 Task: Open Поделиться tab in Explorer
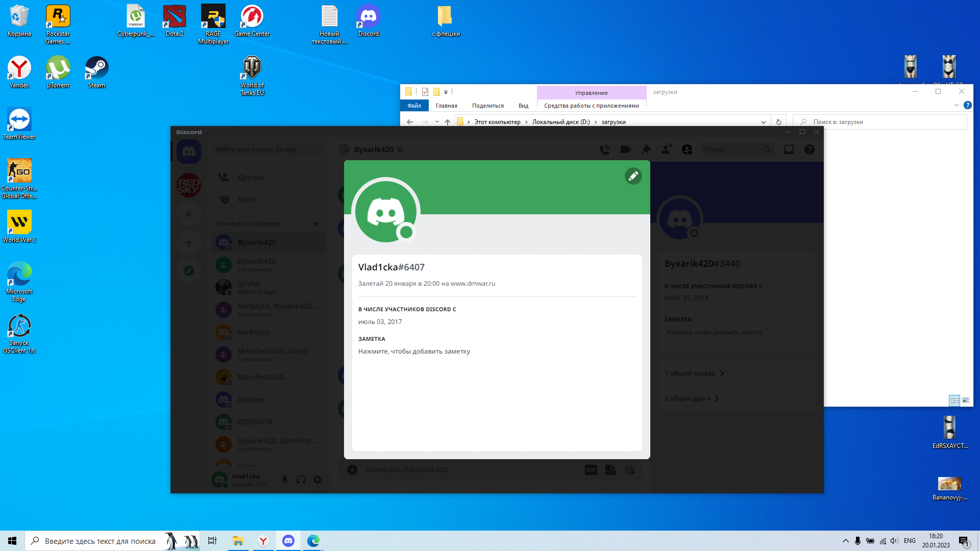pos(488,106)
